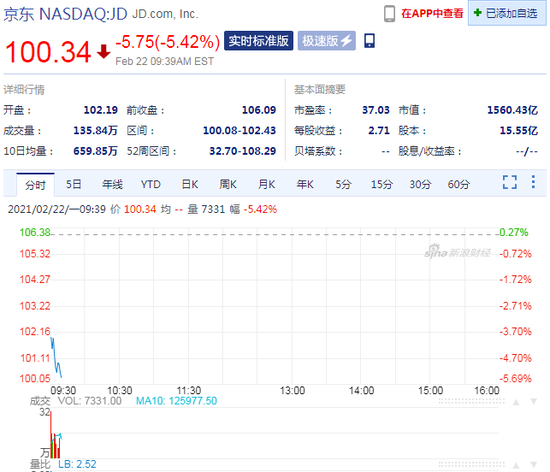
Task: Switch to the 5日 chart tab
Action: point(74,184)
